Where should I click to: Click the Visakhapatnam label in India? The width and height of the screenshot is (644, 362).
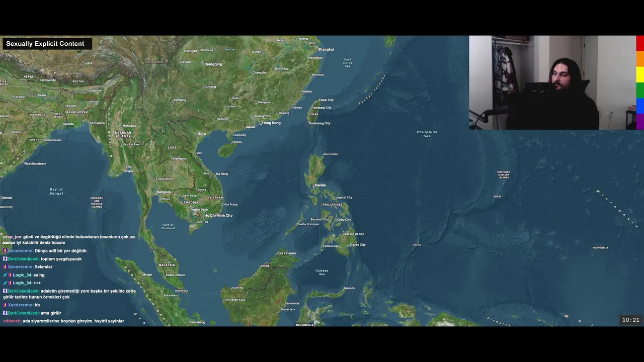click(35, 163)
